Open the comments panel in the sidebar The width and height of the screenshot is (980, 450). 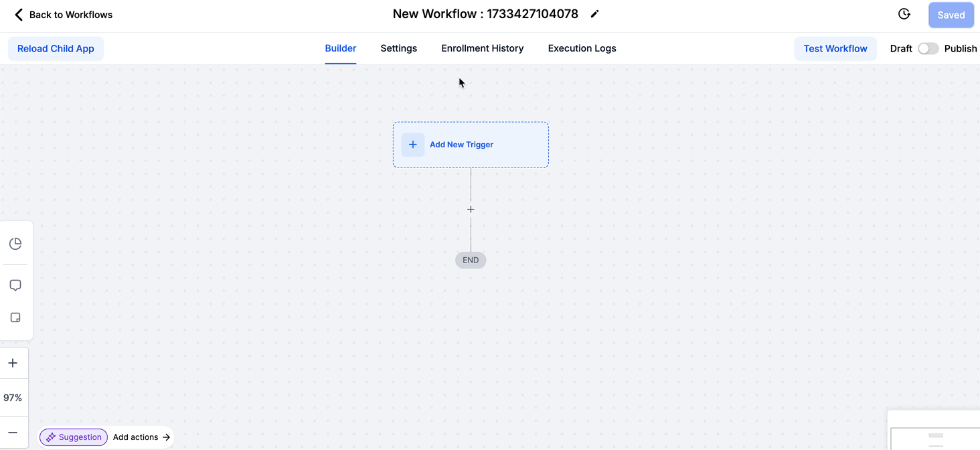tap(15, 285)
